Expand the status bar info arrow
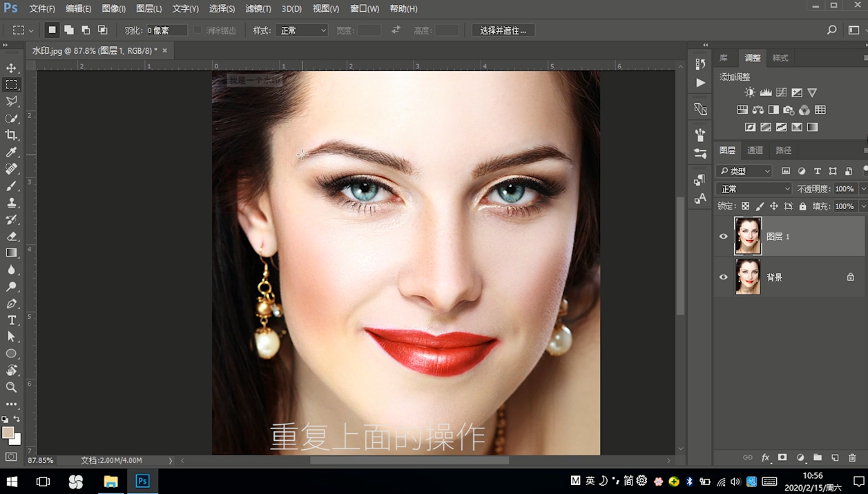The image size is (868, 494). 171,460
